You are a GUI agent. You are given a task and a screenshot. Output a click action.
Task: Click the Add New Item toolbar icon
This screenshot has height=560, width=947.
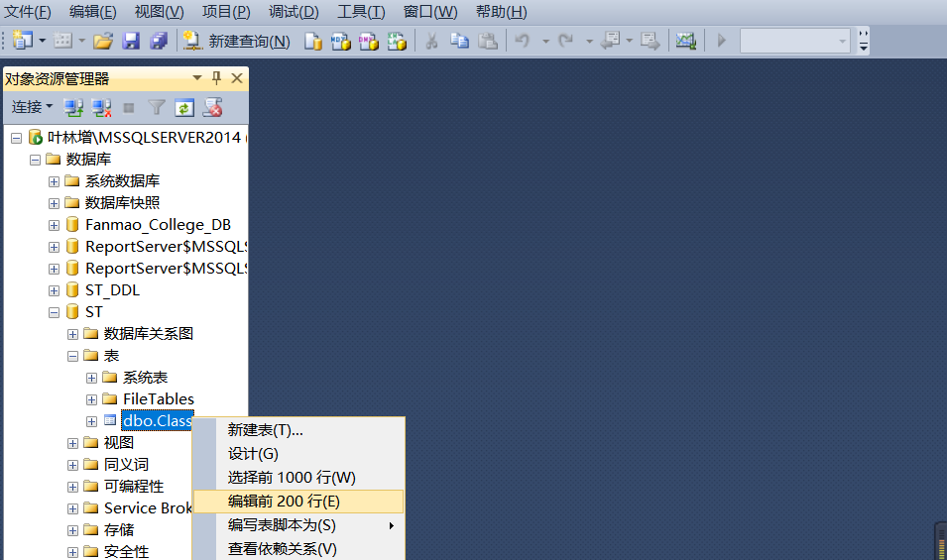(62, 41)
